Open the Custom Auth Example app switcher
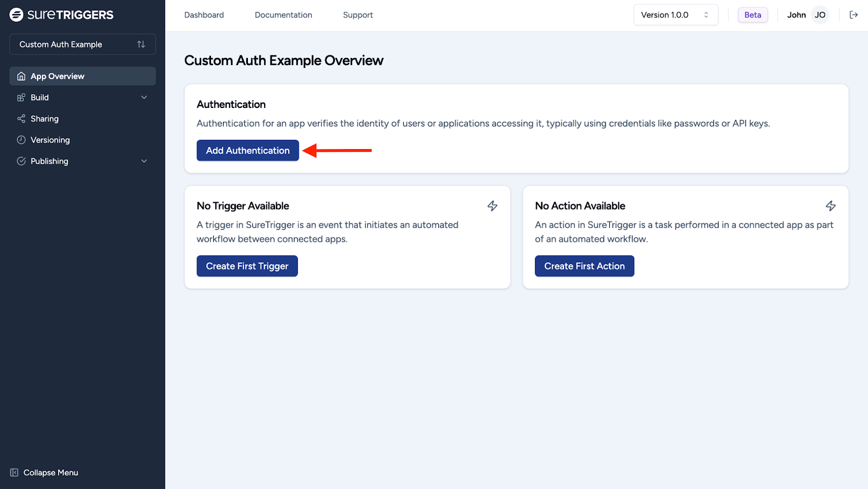The width and height of the screenshot is (868, 489). tap(82, 44)
